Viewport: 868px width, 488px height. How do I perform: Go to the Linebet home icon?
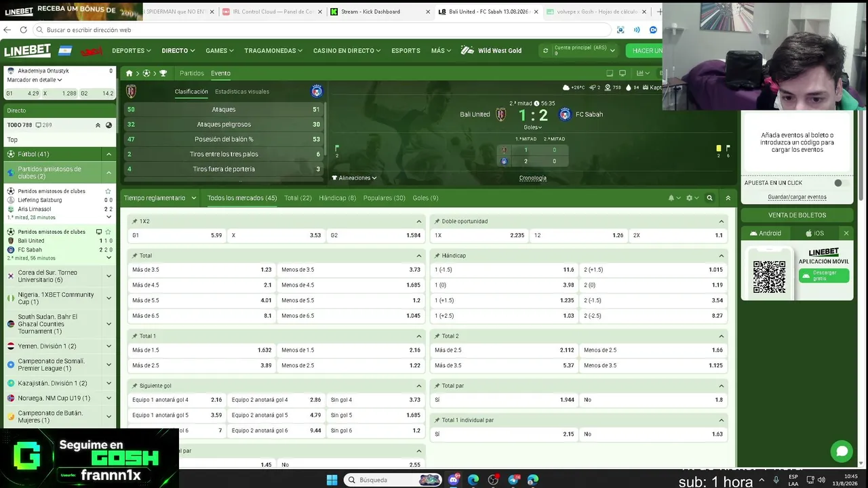click(x=129, y=73)
